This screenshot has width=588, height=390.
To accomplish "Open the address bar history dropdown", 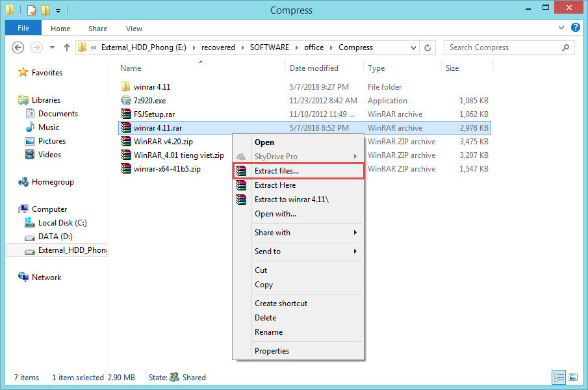I will [413, 47].
